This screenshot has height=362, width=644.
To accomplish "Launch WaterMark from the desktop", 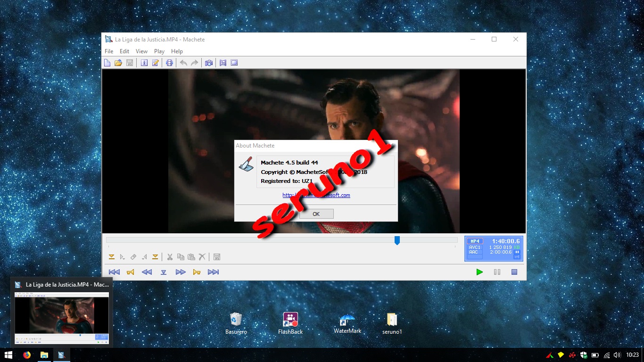I will click(x=347, y=321).
